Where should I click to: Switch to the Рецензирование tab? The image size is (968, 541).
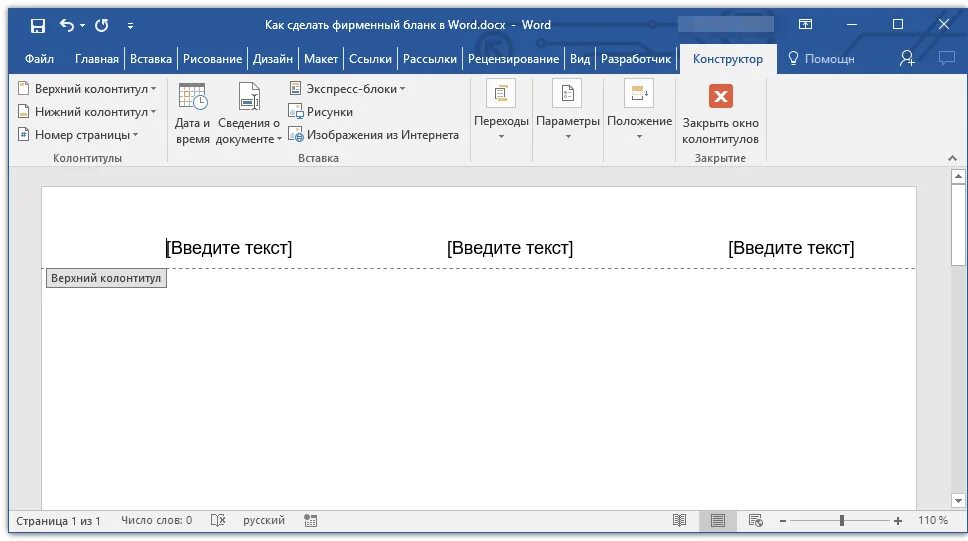point(513,59)
